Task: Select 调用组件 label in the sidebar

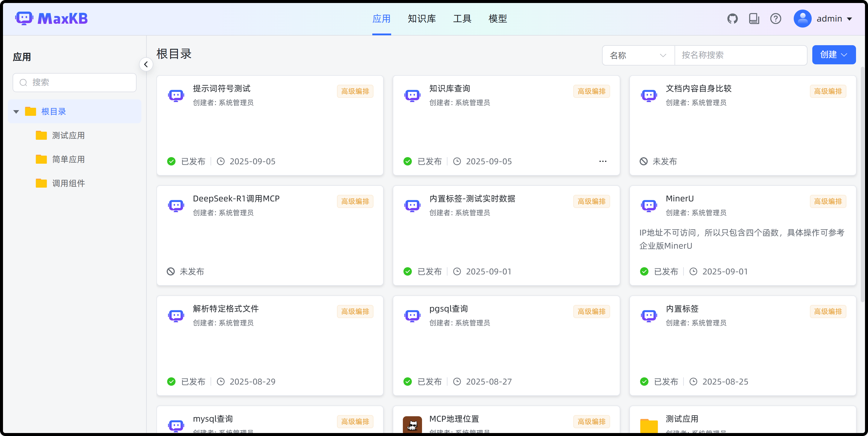Action: (x=68, y=183)
